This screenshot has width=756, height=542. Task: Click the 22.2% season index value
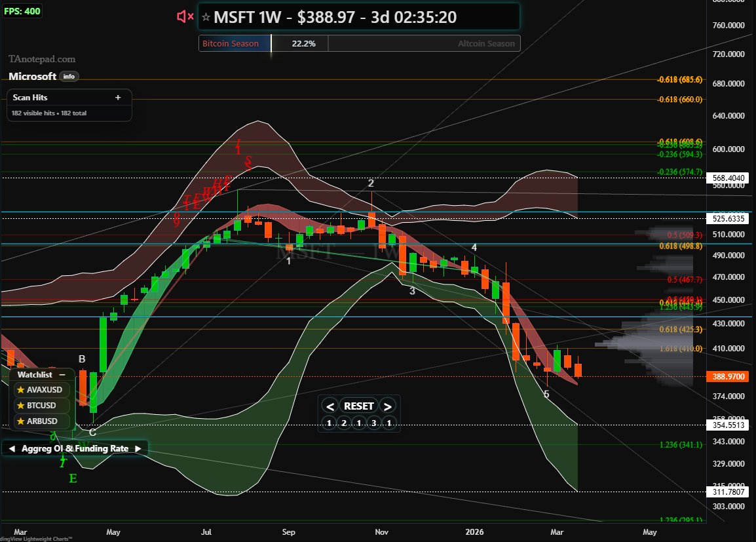click(304, 43)
